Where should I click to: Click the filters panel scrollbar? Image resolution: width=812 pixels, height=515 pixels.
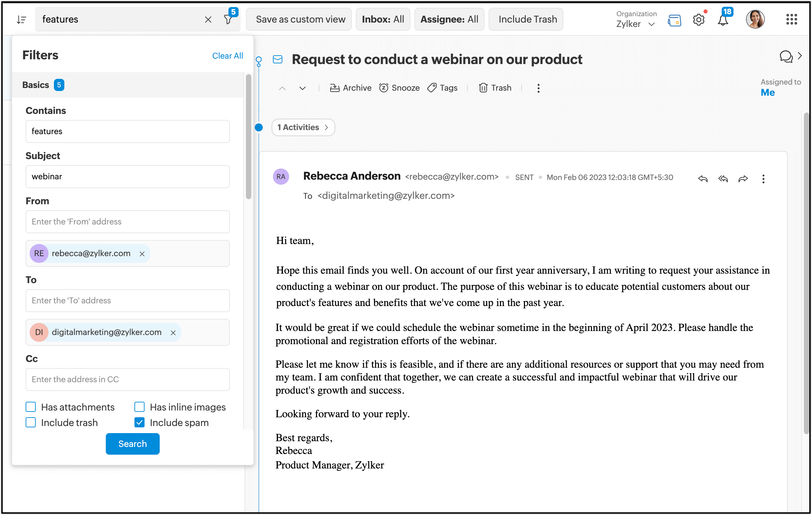[249, 137]
